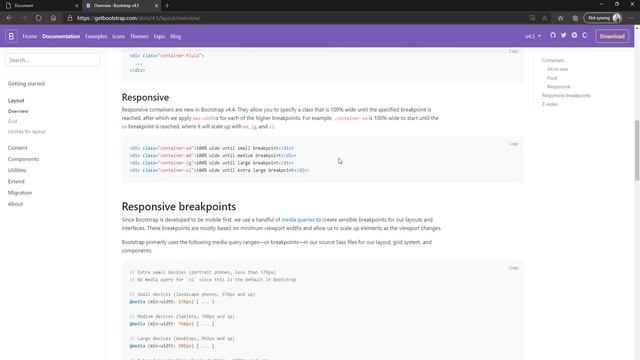Jump to All-in-one in page contents
640x360 pixels.
pos(557,69)
